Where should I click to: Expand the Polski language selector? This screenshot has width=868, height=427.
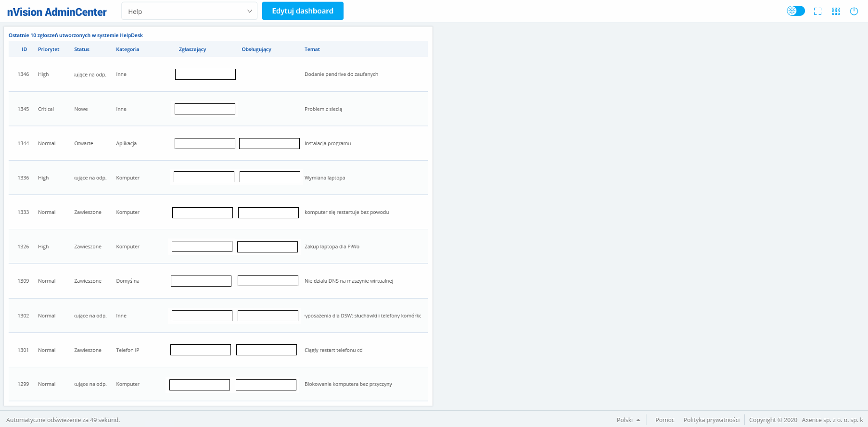click(x=628, y=420)
